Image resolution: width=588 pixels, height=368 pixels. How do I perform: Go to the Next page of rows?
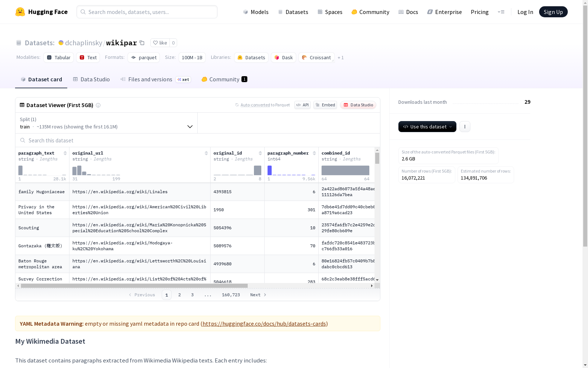coord(258,295)
